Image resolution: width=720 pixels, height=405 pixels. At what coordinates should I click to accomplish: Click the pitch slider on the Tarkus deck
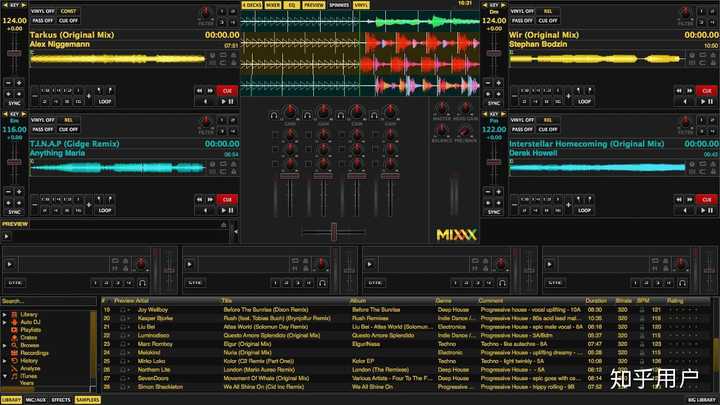(14, 53)
